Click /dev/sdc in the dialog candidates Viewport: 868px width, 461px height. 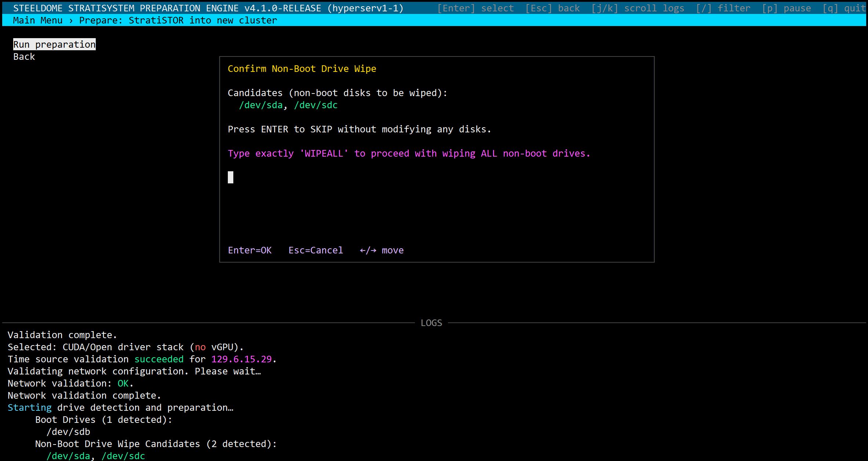(x=316, y=105)
